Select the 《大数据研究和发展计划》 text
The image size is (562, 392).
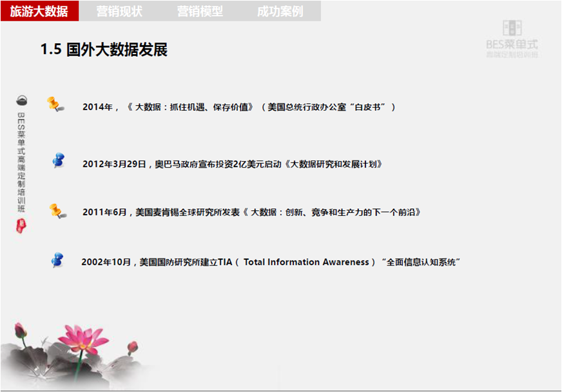point(335,164)
